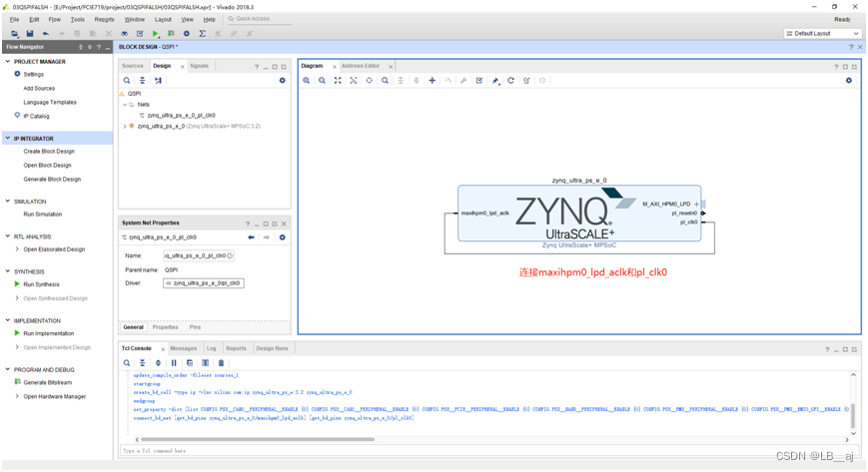
Task: Fit the diagram to the window
Action: pyautogui.click(x=338, y=80)
